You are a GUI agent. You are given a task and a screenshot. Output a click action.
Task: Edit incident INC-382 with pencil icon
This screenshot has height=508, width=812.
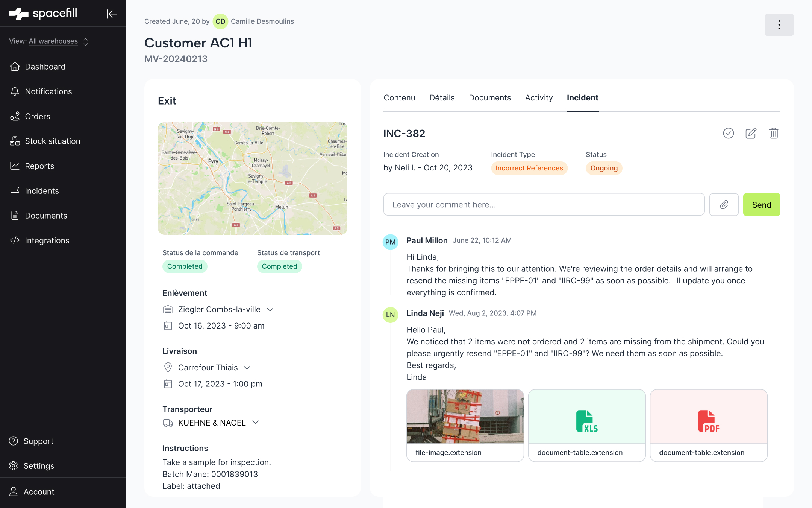click(x=751, y=133)
